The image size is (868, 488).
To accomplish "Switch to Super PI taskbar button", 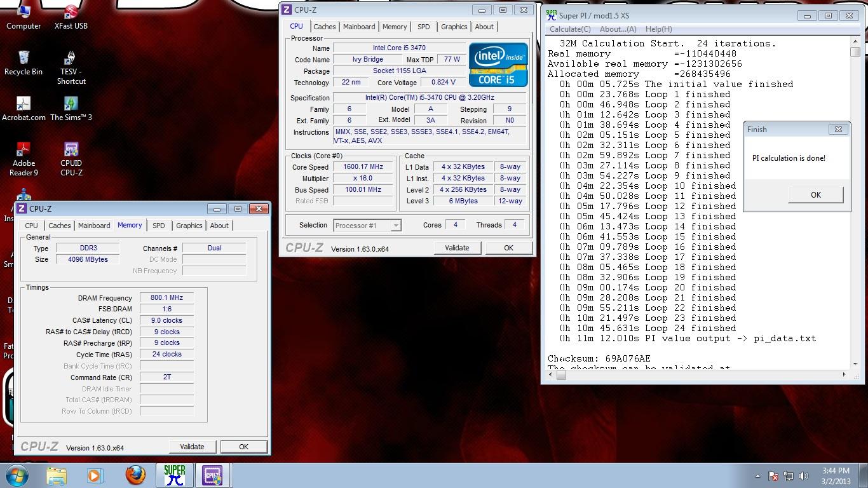I will point(174,475).
